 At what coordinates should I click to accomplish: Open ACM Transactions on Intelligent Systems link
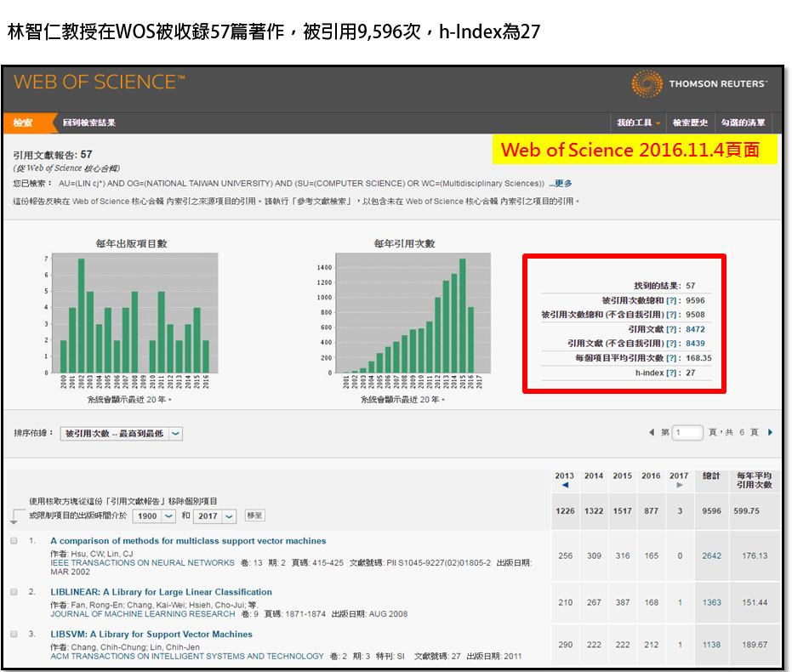(x=187, y=656)
